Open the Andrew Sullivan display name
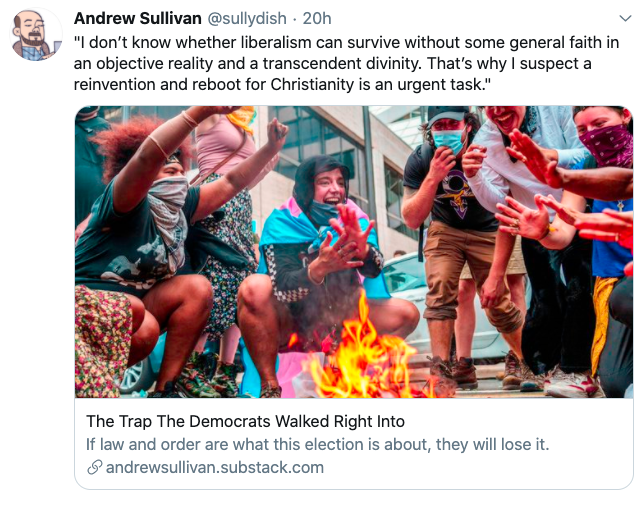The width and height of the screenshot is (644, 505). pos(138,18)
